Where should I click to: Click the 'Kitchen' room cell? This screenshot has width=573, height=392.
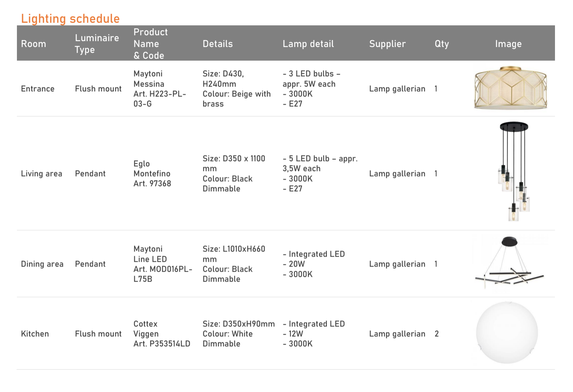click(x=35, y=334)
